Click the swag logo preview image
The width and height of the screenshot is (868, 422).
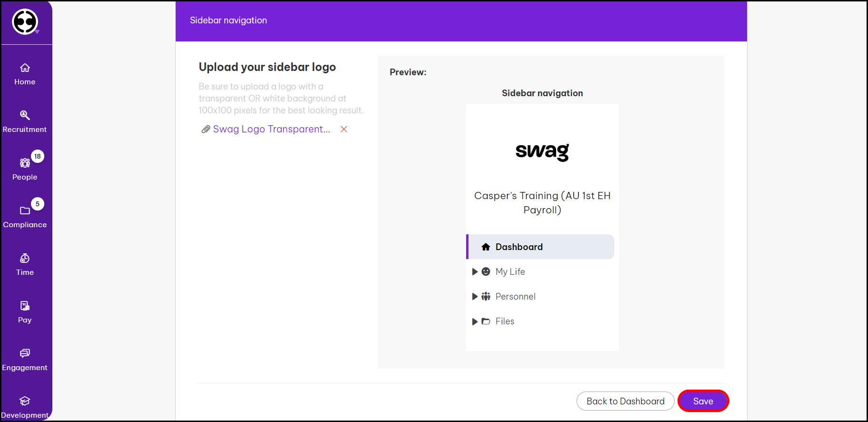(542, 152)
